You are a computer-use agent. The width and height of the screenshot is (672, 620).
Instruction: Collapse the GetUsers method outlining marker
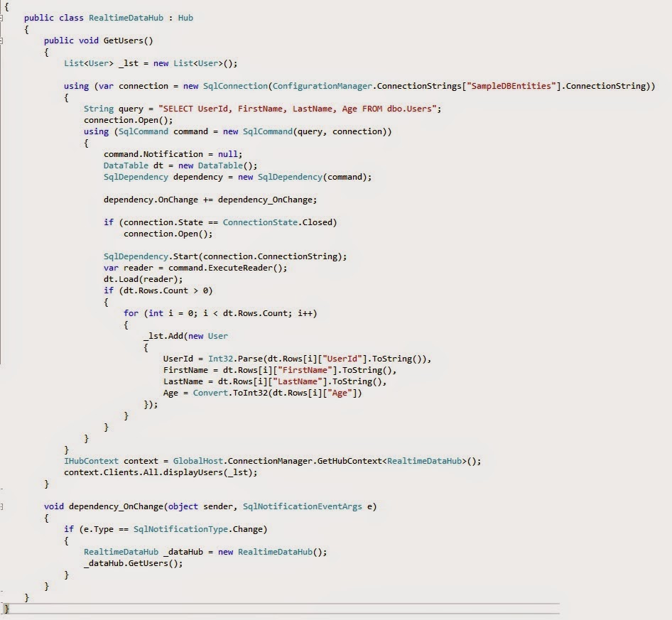click(1, 40)
